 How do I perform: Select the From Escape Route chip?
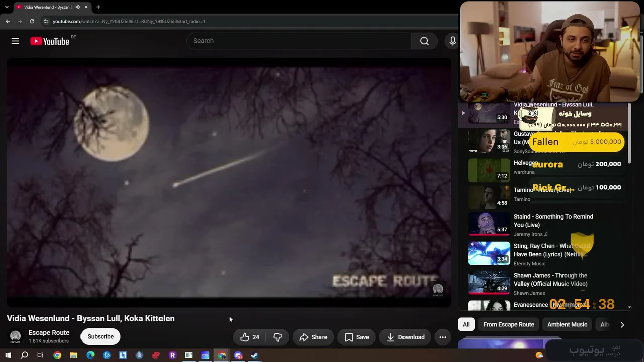pos(509,325)
